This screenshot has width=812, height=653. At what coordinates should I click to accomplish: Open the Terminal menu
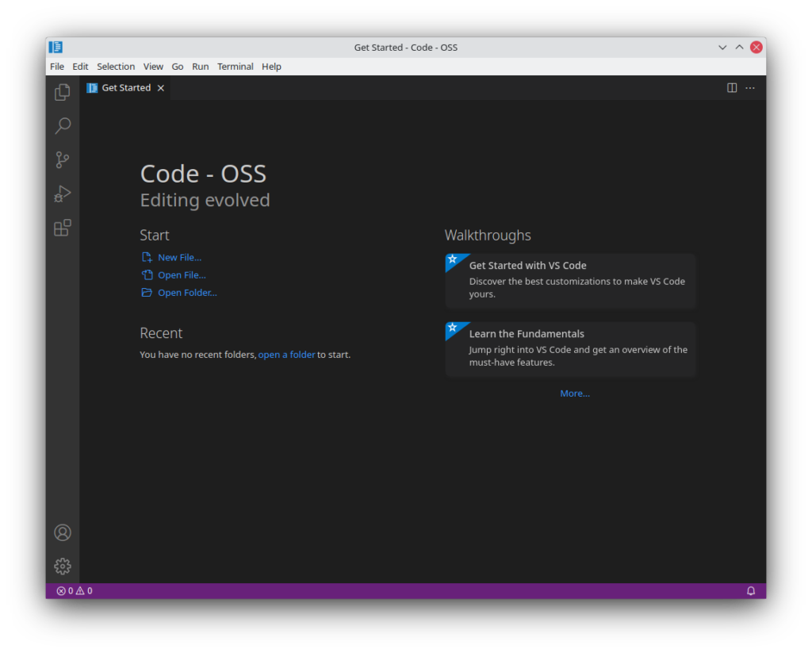[235, 67]
